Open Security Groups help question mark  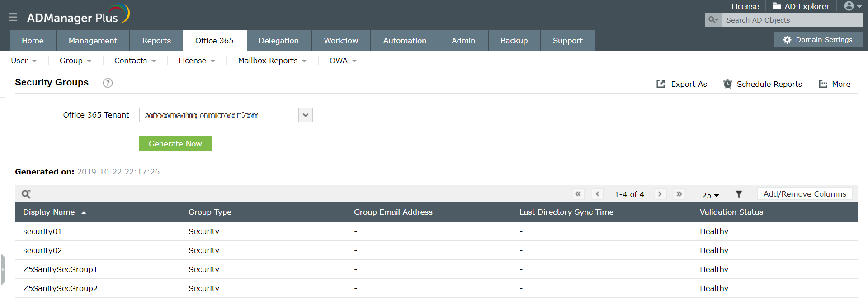(108, 83)
